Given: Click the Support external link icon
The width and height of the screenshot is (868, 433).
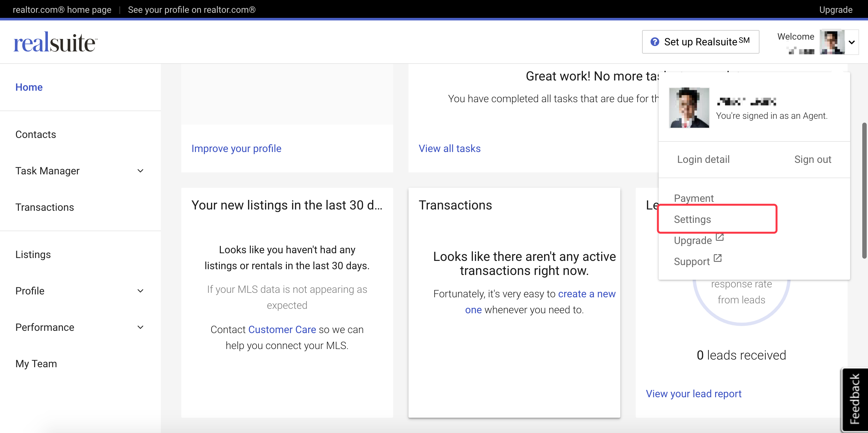Looking at the screenshot, I should tap(717, 258).
